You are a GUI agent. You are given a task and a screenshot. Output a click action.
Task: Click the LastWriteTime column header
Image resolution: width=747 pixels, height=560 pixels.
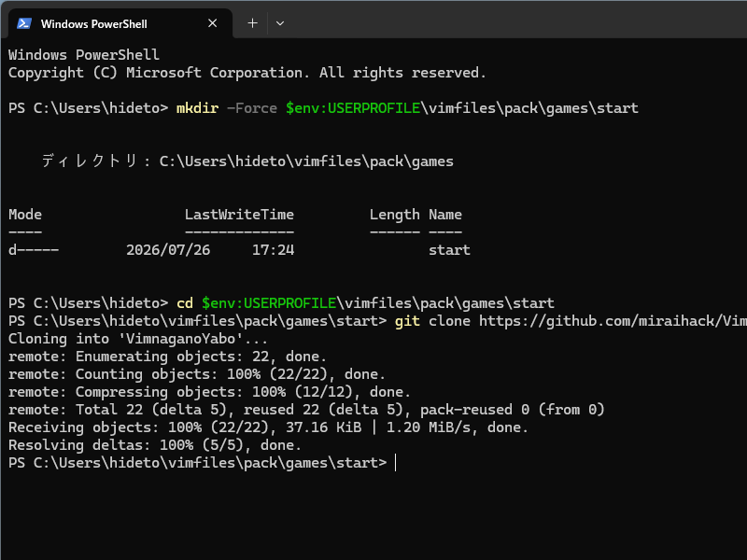point(239,215)
